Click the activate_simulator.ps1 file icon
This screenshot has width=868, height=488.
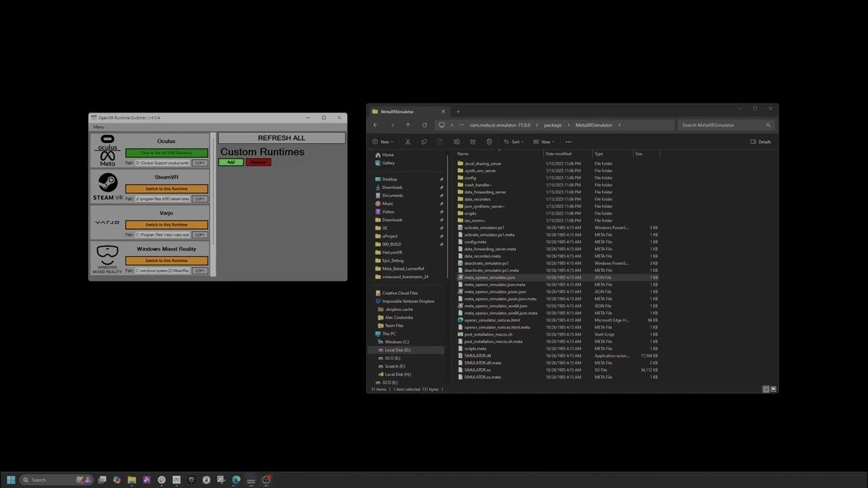460,228
